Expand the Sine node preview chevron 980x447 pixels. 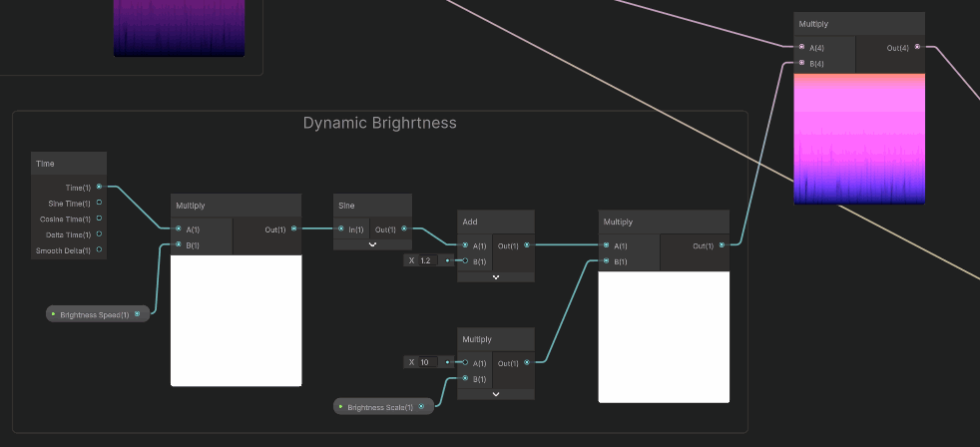pos(372,244)
